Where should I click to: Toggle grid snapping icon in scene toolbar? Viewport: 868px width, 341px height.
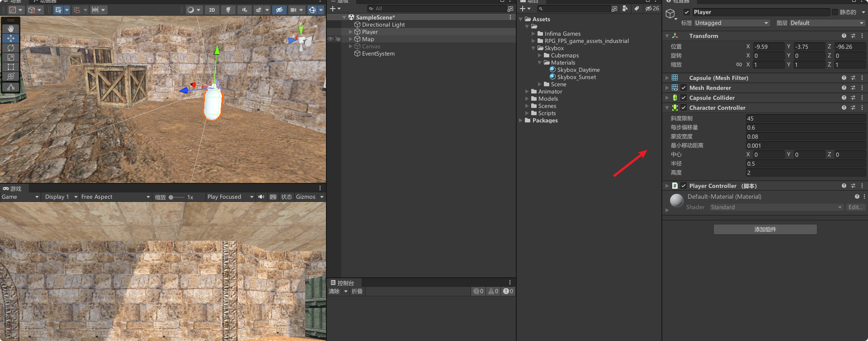pos(58,9)
